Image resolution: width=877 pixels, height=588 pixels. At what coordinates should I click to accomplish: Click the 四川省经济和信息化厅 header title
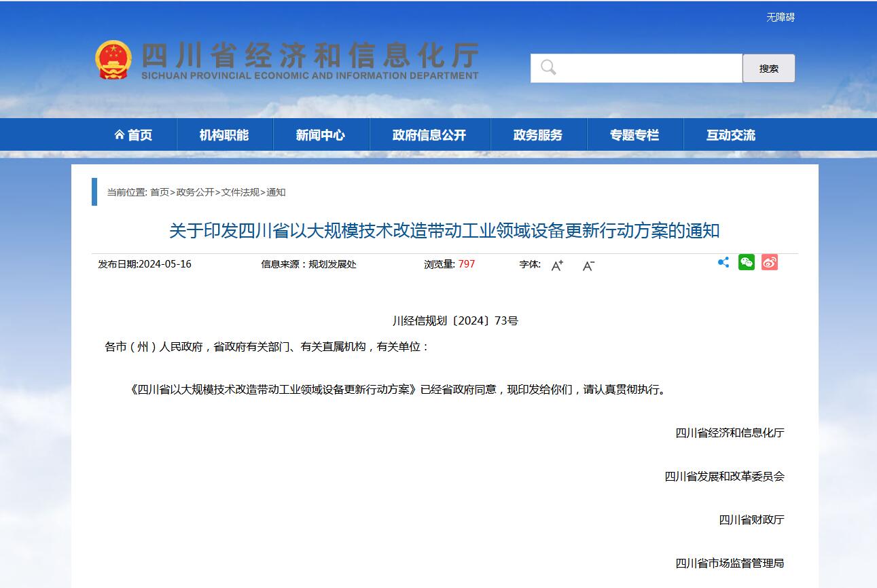click(310, 54)
